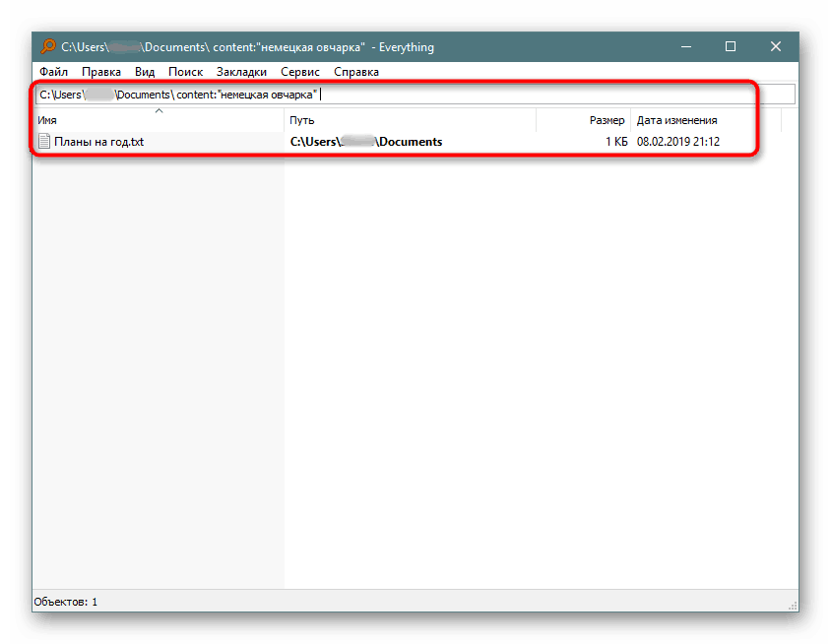Viewport: 831px width, 644px height.
Task: Click the date 08.02.2019 21:12 cell
Action: click(678, 142)
